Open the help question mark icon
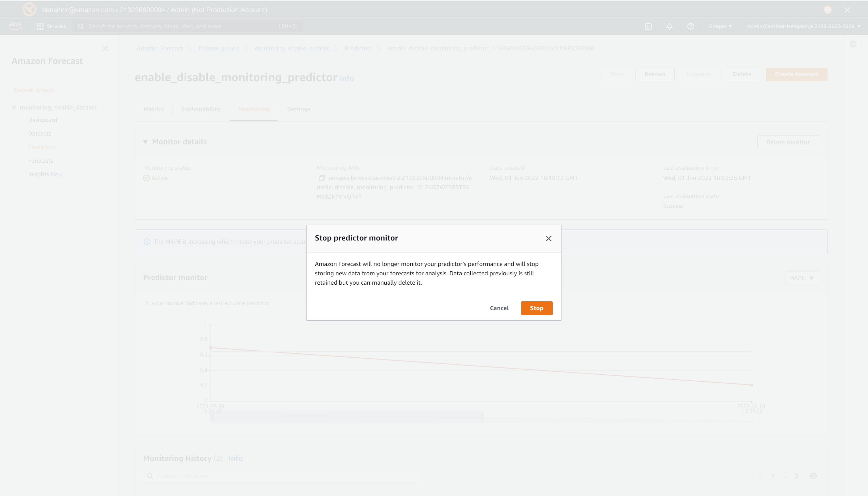This screenshot has height=496, width=868. point(690,26)
